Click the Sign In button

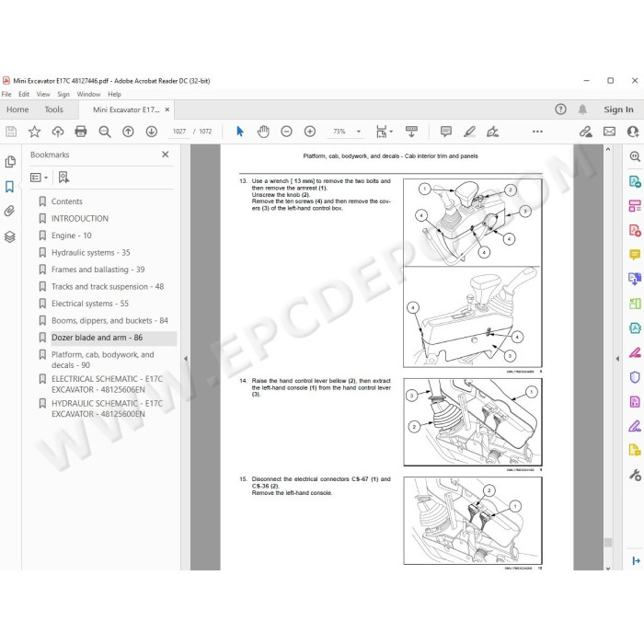tap(618, 109)
